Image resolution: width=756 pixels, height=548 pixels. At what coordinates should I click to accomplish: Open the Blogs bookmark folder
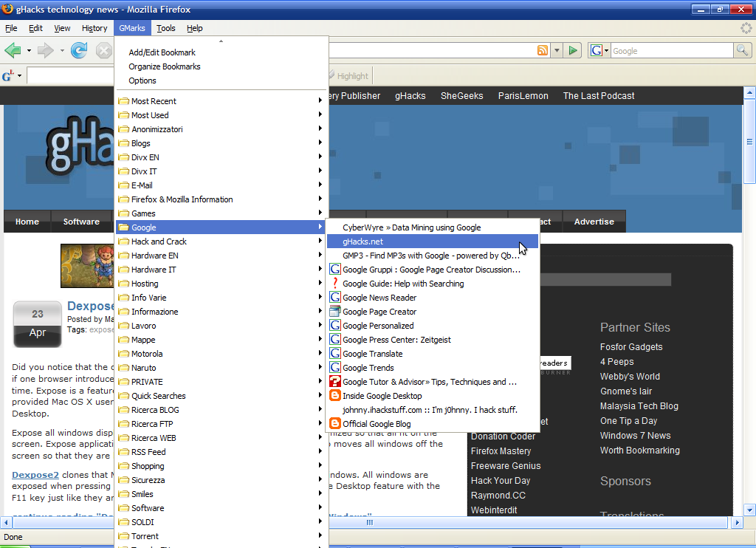pyautogui.click(x=221, y=143)
